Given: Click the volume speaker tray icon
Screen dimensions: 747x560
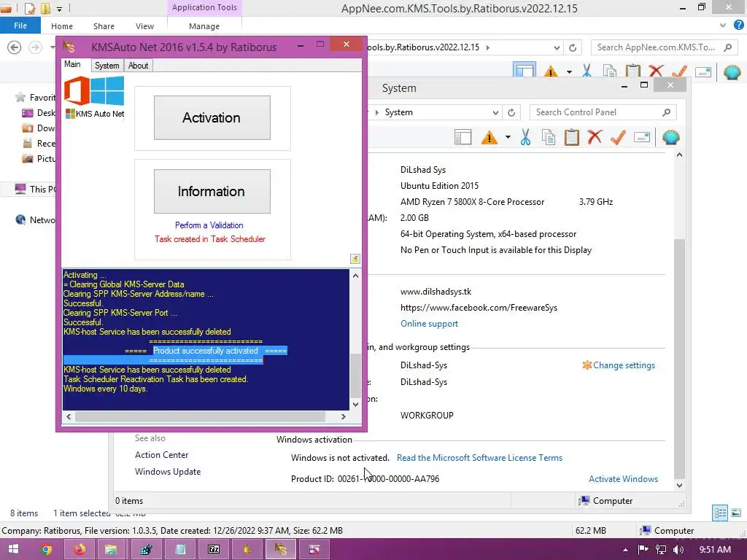Looking at the screenshot, I should (x=678, y=550).
